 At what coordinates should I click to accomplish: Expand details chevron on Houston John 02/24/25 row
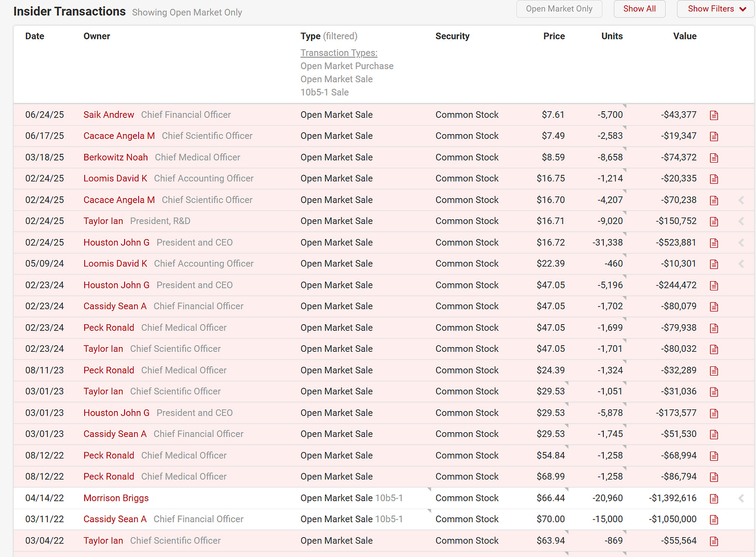click(741, 243)
